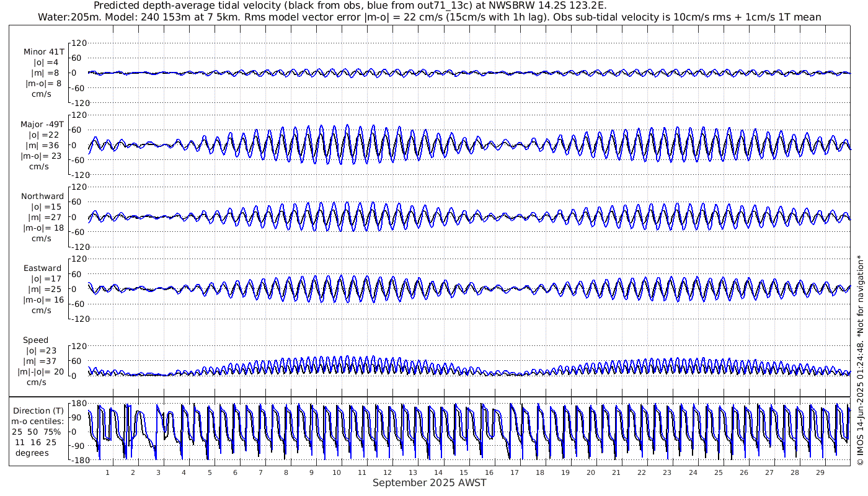
Task: Click the '-90' y-axis tick in Direction panel
Action: [79, 446]
